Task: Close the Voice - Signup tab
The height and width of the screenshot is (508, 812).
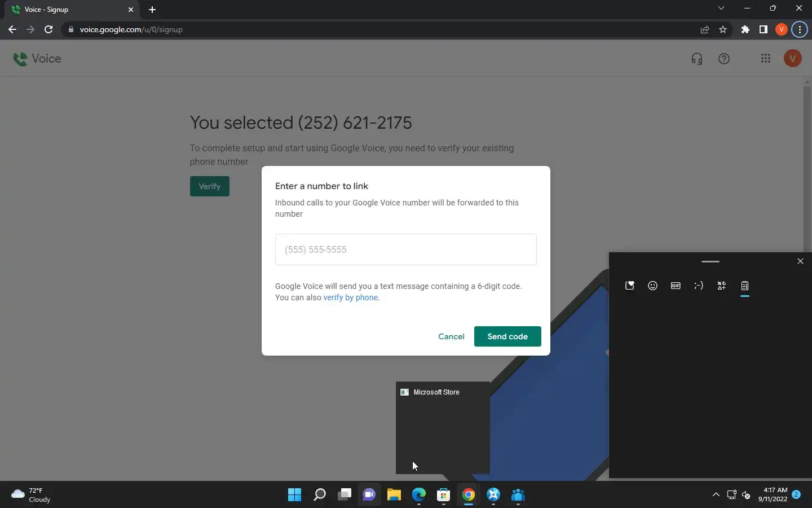Action: [131, 10]
